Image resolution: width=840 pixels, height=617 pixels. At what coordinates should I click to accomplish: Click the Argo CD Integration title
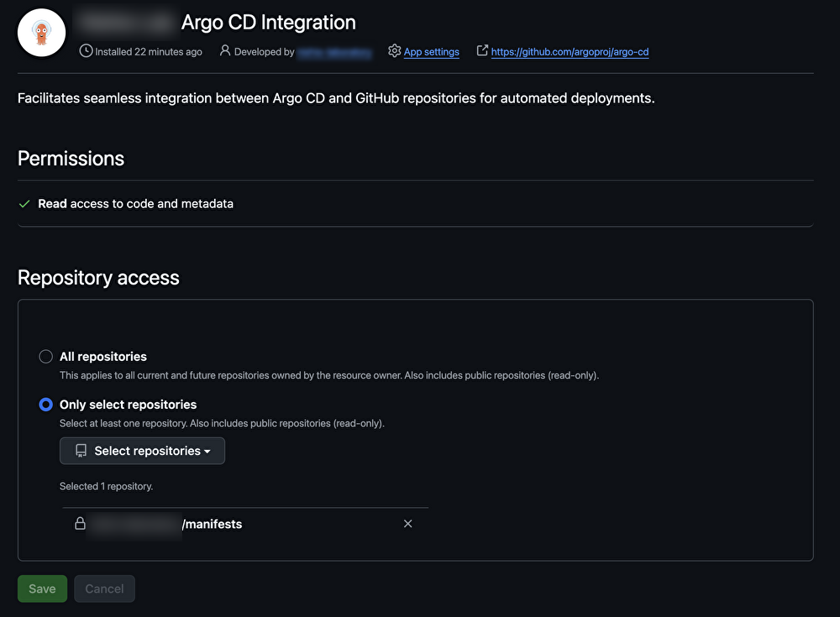click(269, 23)
